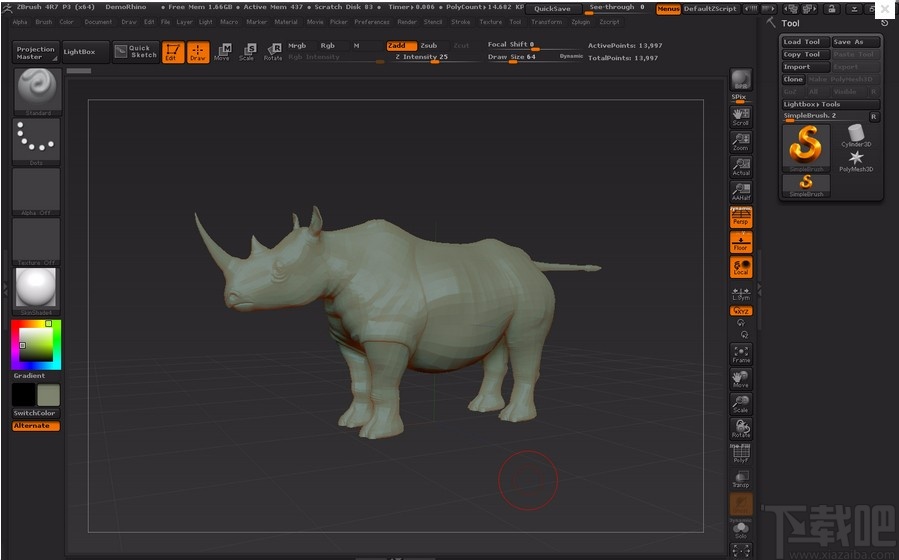
Task: Click the Clone button
Action: coord(794,80)
